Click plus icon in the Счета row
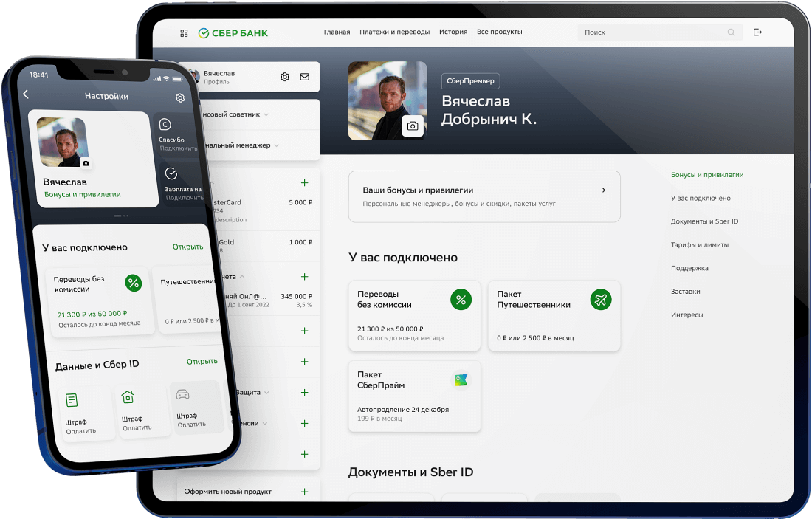812x519 pixels. (304, 277)
